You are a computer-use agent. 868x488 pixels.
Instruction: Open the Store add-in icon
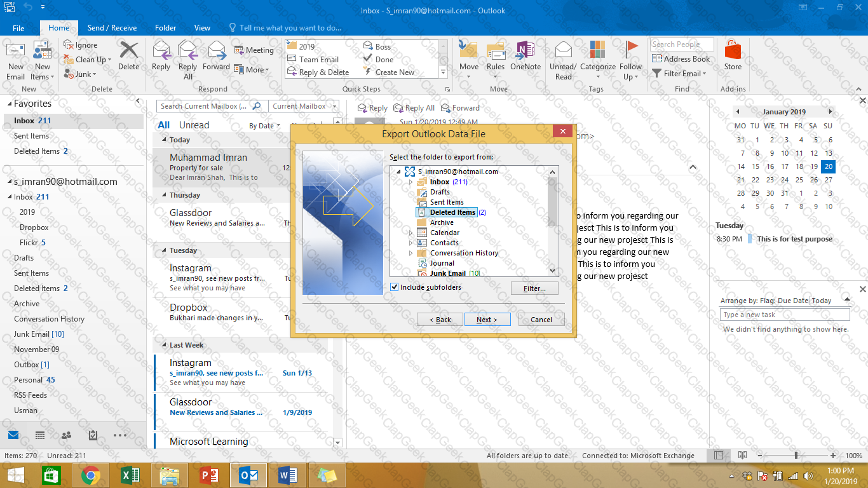point(733,51)
